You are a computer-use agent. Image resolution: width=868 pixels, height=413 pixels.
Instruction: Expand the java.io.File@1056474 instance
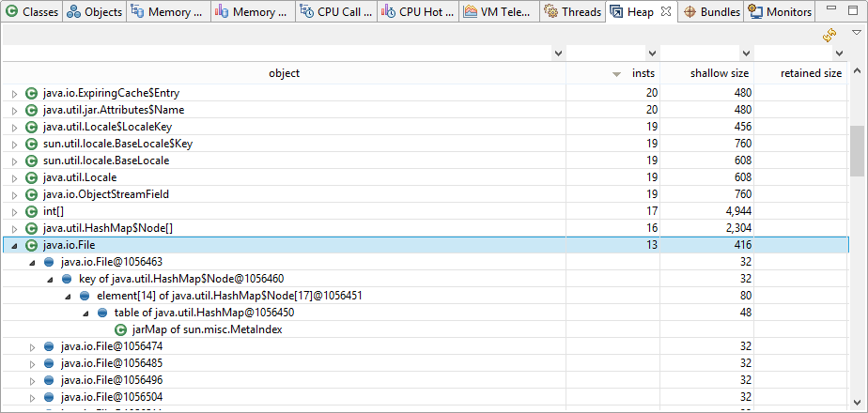(x=31, y=346)
